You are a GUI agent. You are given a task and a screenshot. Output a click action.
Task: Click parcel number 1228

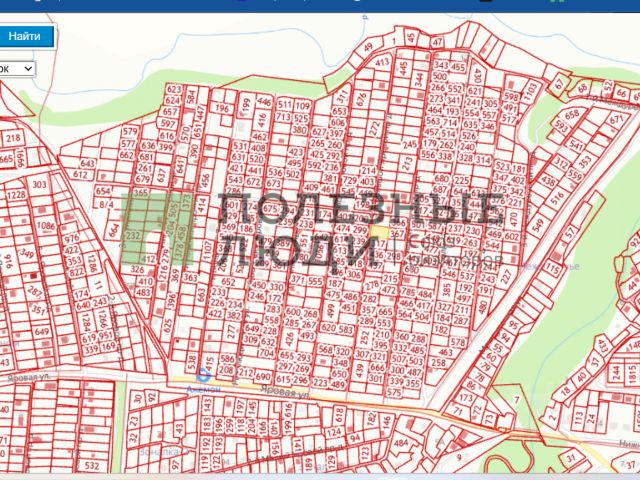(x=16, y=195)
